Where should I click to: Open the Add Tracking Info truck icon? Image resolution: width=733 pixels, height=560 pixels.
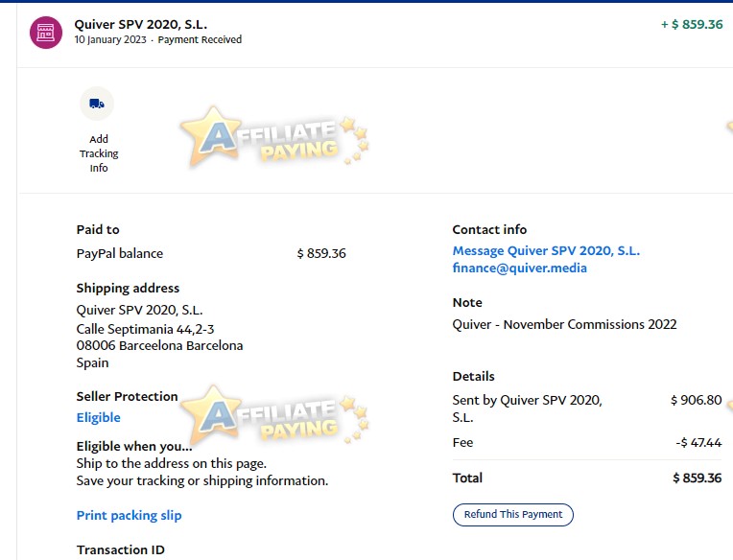97,104
